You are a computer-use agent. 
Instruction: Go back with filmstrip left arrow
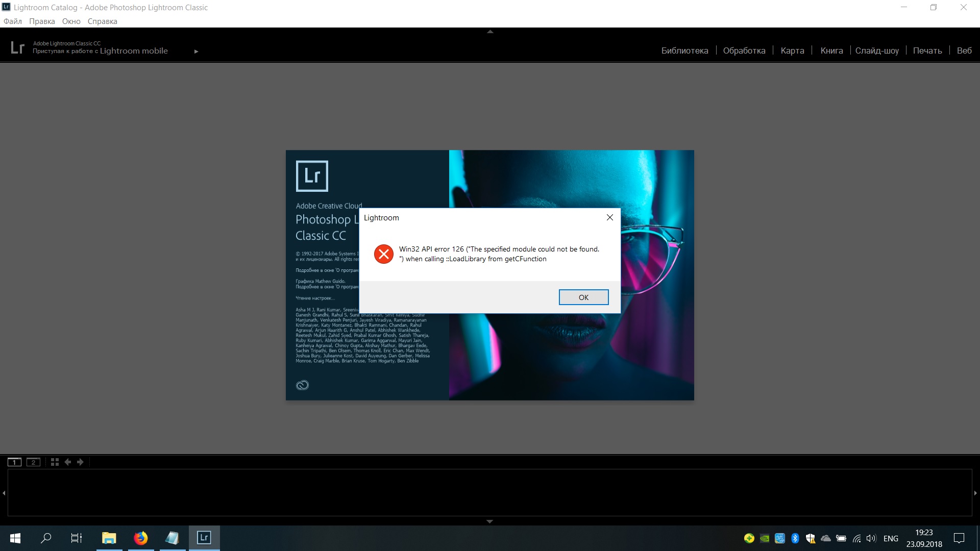(67, 462)
